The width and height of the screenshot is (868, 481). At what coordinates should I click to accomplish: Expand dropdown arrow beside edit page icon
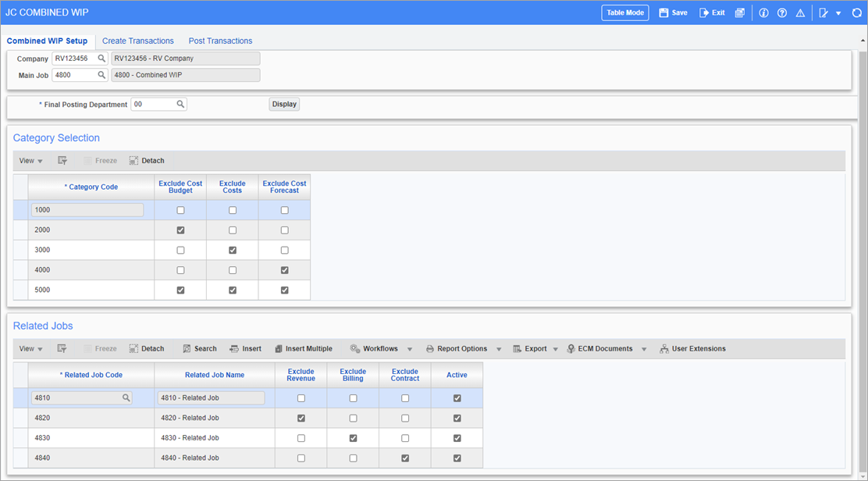coord(838,13)
